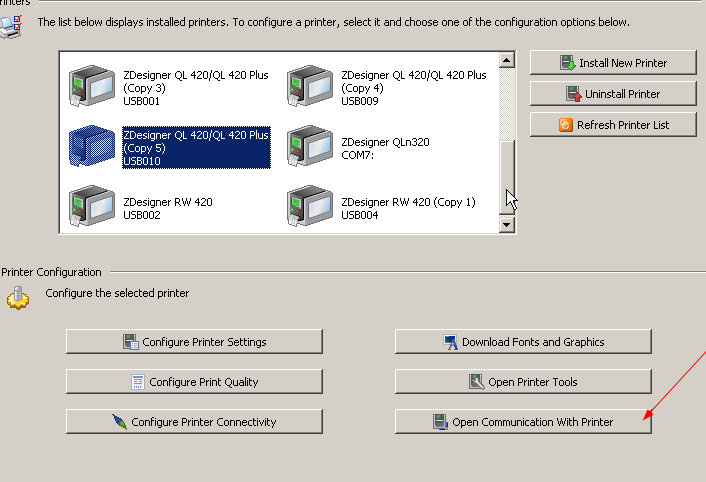706x482 pixels.
Task: Open Printer Tools
Action: click(523, 382)
